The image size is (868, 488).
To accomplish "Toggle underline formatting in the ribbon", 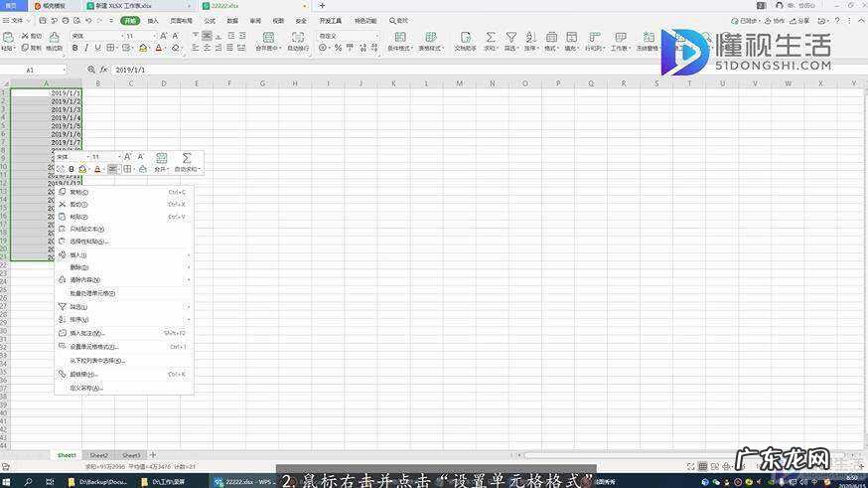I will [x=98, y=48].
